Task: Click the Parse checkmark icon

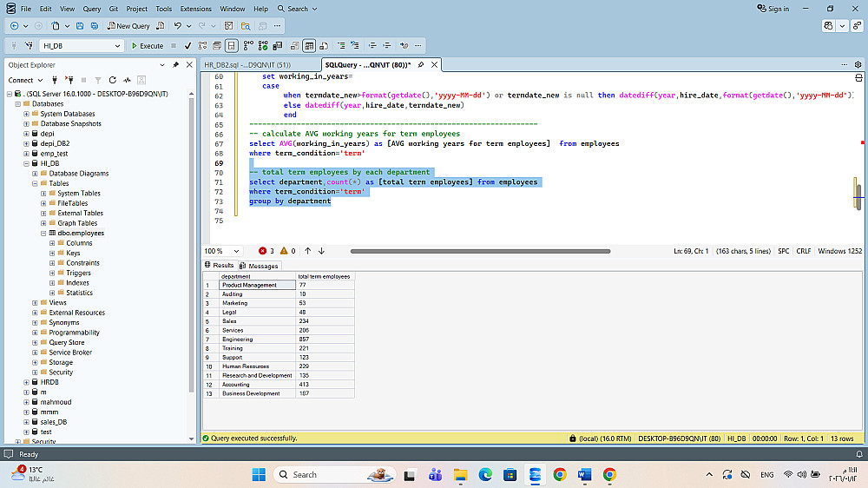Action: point(188,45)
